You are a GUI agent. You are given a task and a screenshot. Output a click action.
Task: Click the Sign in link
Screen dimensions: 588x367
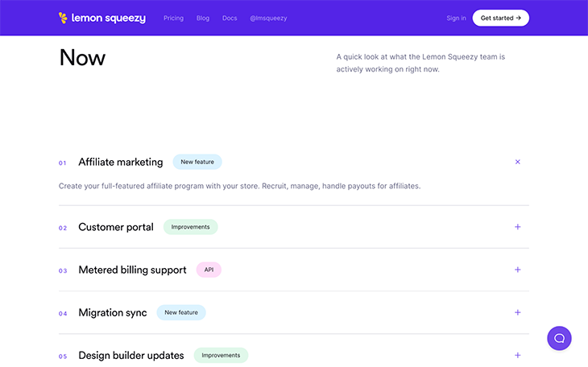pyautogui.click(x=456, y=18)
